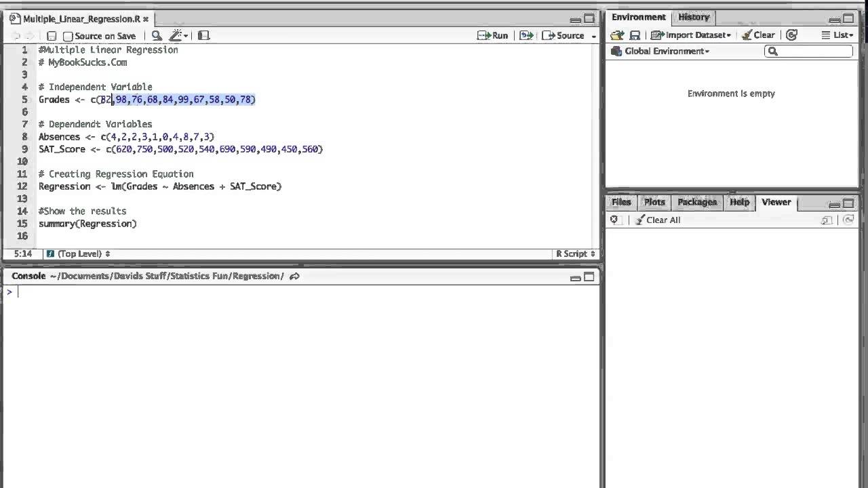Viewport: 868px width, 488px height.
Task: Click Clear All in the Viewer pane
Action: (x=657, y=220)
